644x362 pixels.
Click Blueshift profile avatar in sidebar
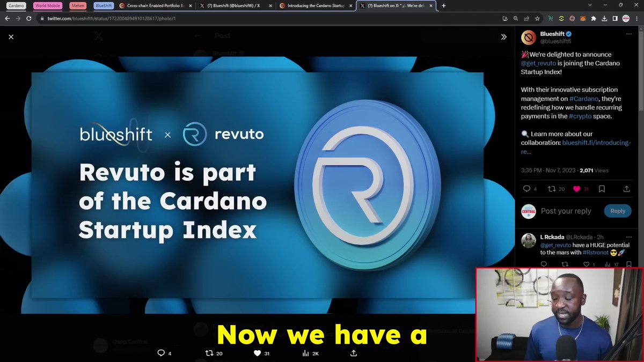click(x=529, y=38)
